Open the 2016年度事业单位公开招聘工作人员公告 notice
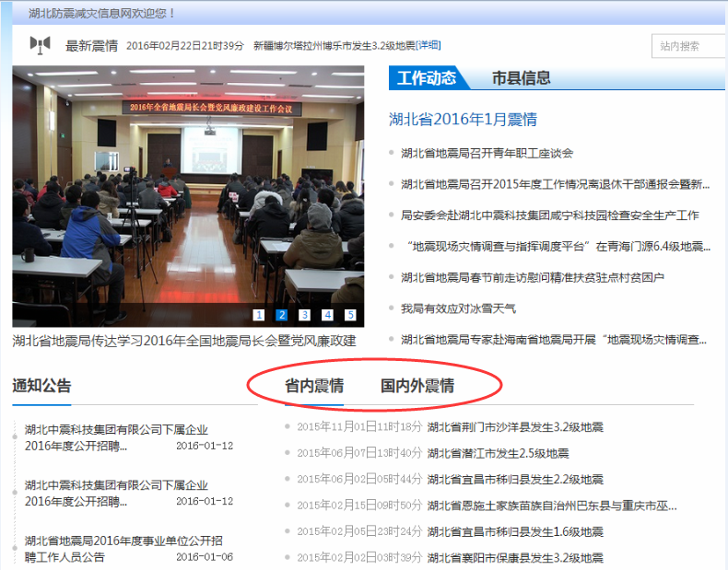728x570 pixels. [123, 549]
